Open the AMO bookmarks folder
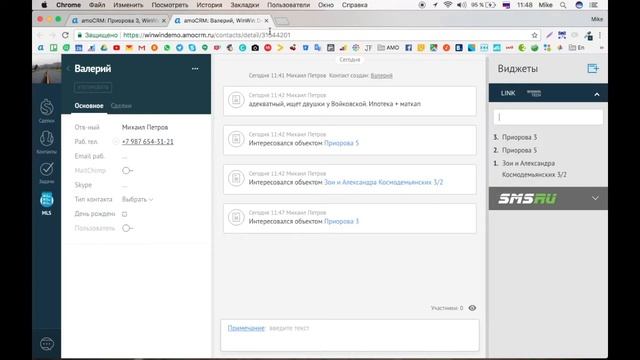 coord(388,48)
